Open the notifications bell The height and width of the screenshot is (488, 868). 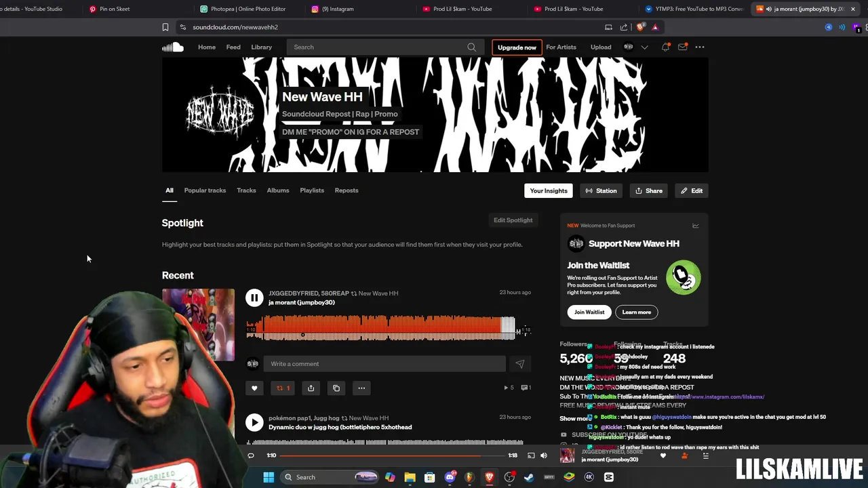coord(665,47)
